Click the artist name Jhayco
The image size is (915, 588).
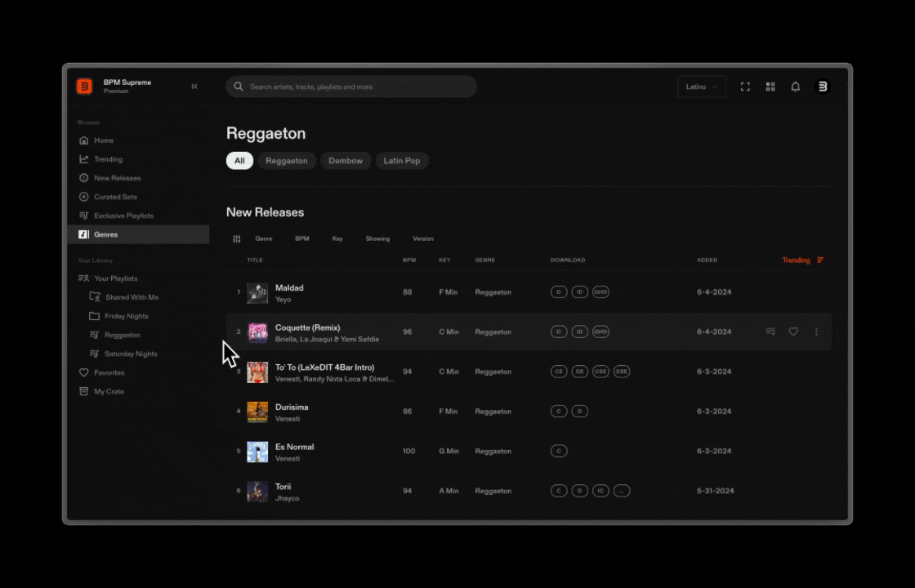(287, 498)
